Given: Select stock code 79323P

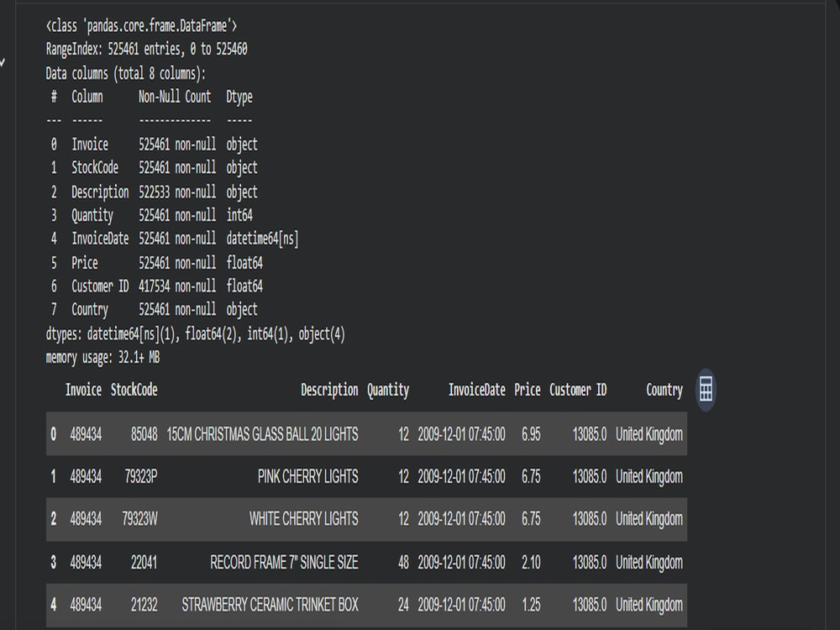Looking at the screenshot, I should coord(141,477).
